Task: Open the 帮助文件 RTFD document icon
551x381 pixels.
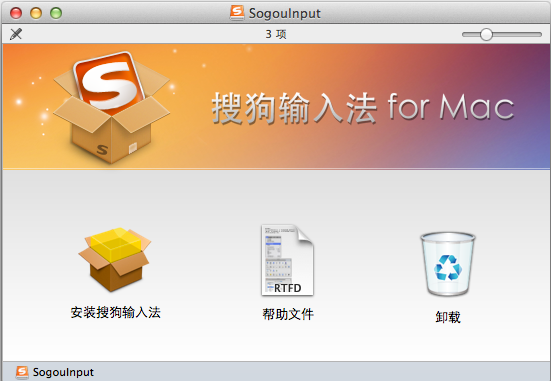Action: click(287, 260)
